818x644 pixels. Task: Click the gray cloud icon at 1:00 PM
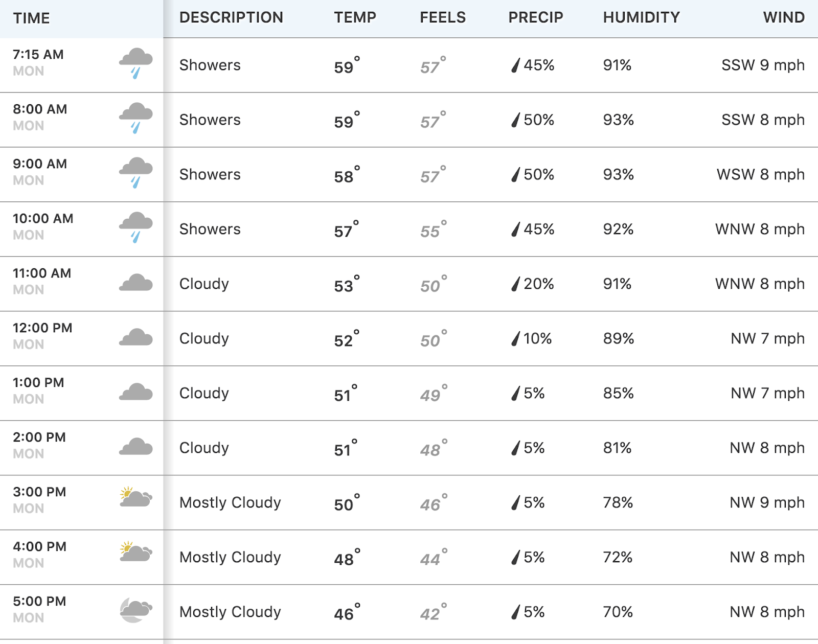coord(136,392)
